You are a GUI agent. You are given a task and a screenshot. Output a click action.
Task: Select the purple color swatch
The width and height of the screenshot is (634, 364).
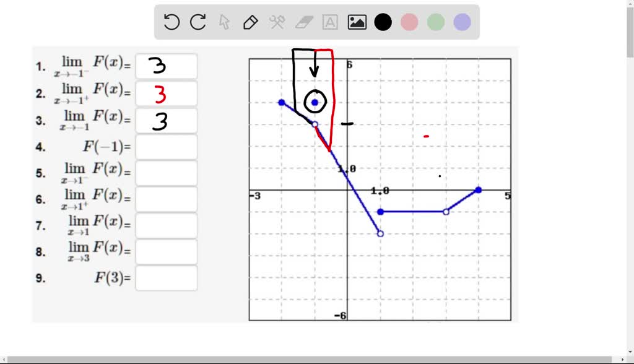pyautogui.click(x=461, y=22)
